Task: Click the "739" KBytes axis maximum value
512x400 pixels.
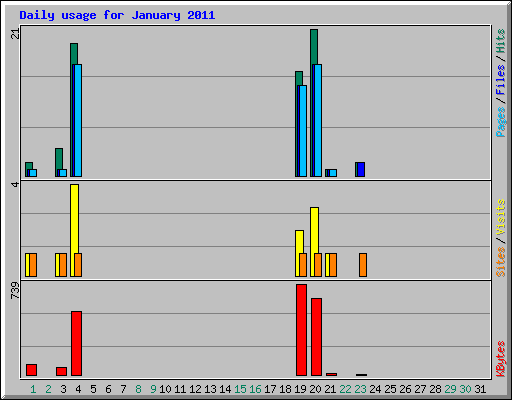Action: click(15, 290)
